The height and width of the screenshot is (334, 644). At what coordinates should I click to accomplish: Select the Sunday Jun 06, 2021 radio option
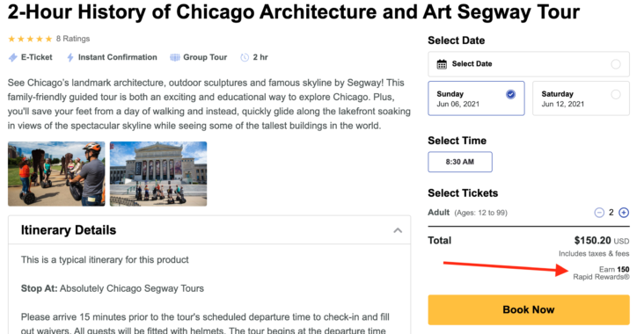click(510, 94)
